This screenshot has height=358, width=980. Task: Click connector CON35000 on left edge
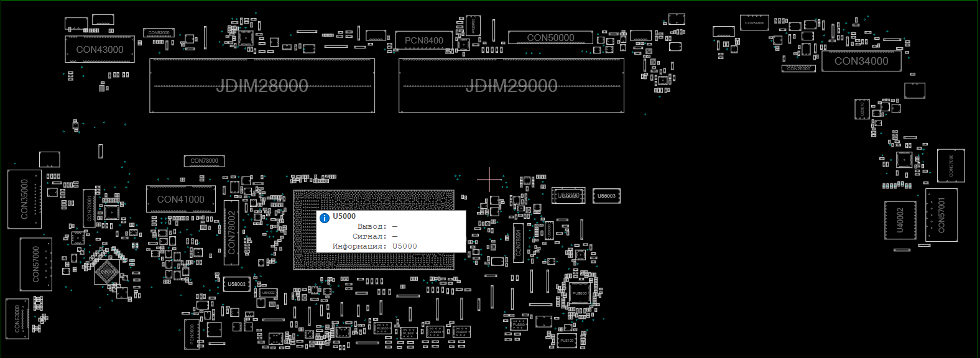point(24,199)
